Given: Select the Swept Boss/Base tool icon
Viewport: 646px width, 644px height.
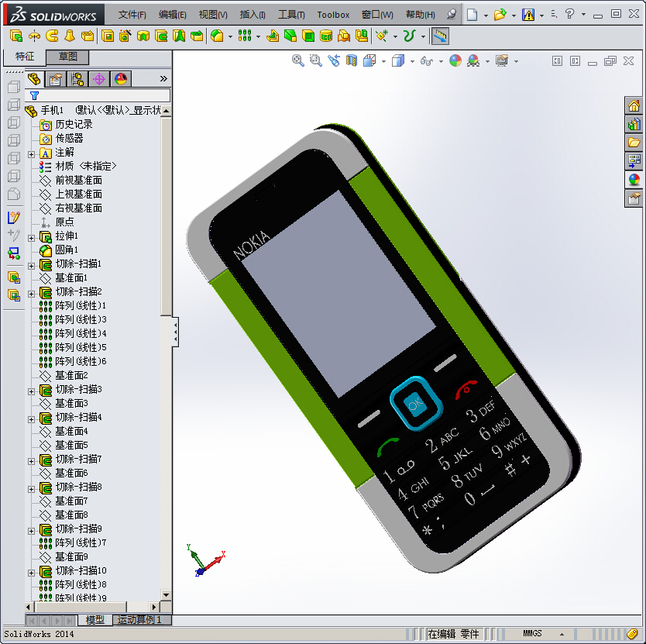Looking at the screenshot, I should click(x=52, y=36).
